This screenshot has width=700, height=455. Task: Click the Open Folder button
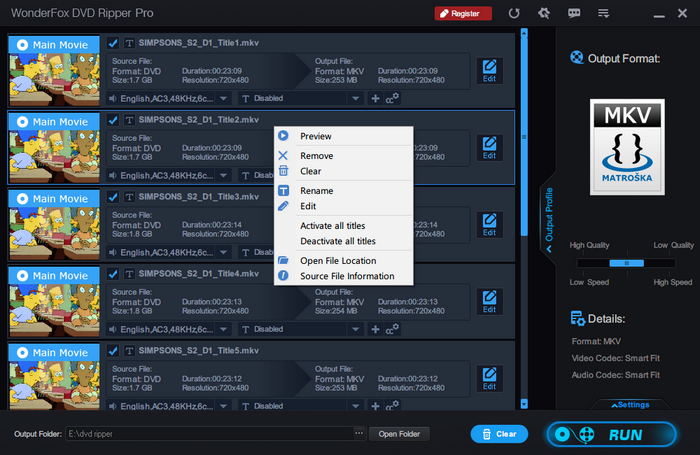399,434
